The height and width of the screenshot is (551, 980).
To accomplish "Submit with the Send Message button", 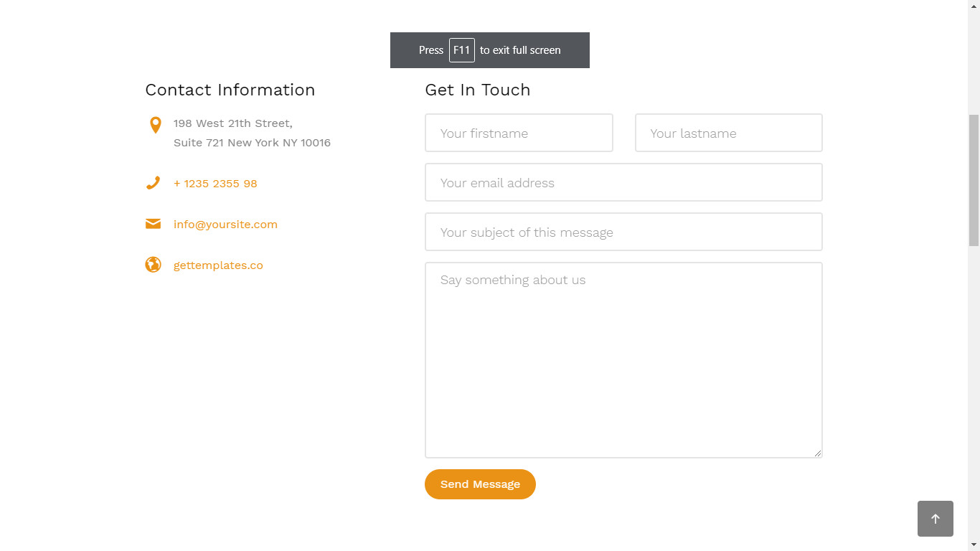I will (x=480, y=484).
